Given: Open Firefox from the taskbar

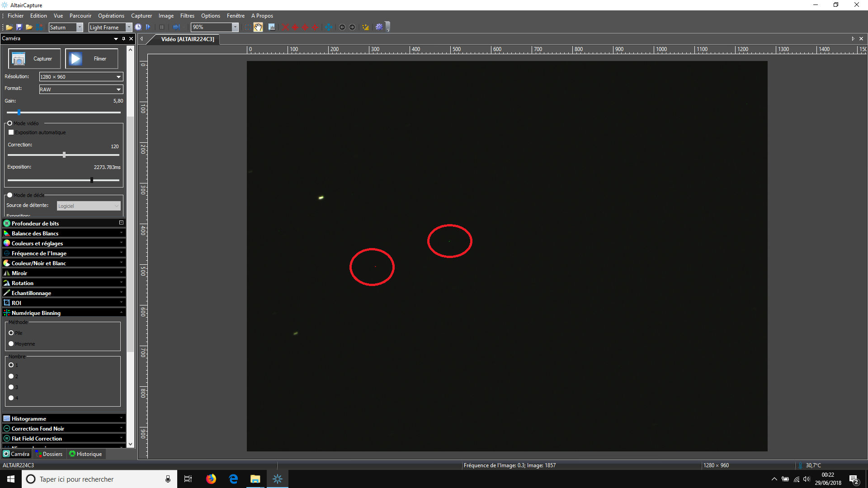Looking at the screenshot, I should (x=211, y=479).
